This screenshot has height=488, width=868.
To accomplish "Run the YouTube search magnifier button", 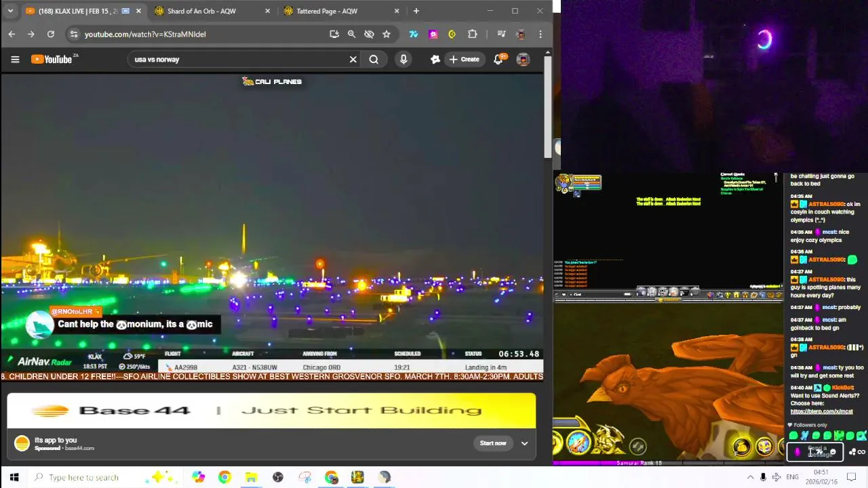I will click(x=374, y=60).
